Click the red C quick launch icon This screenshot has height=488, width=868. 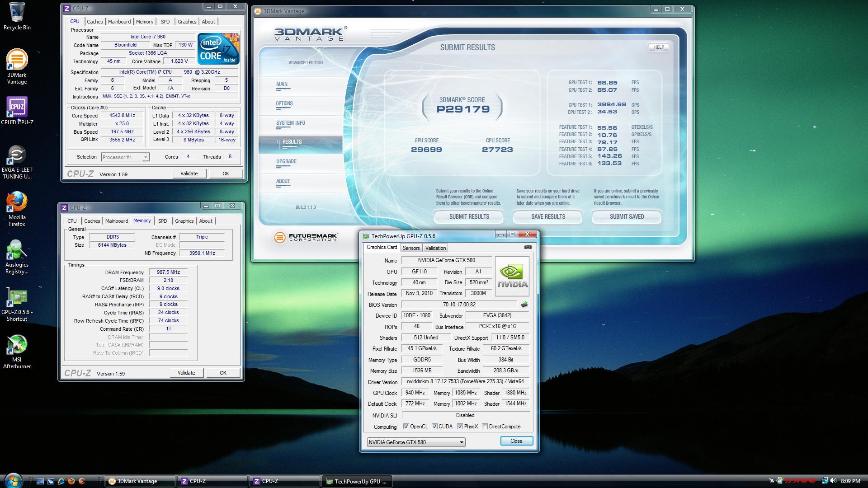point(82,481)
